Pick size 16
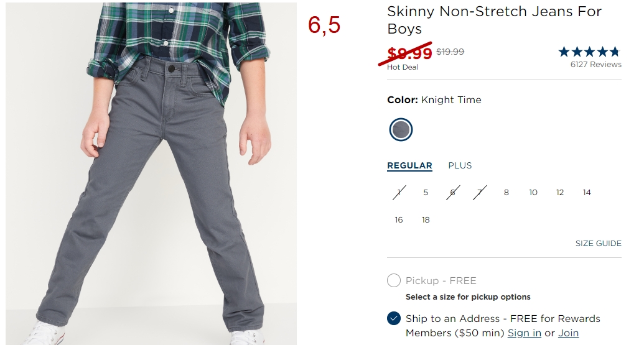Viewport: 644px width, 345px height. (399, 220)
